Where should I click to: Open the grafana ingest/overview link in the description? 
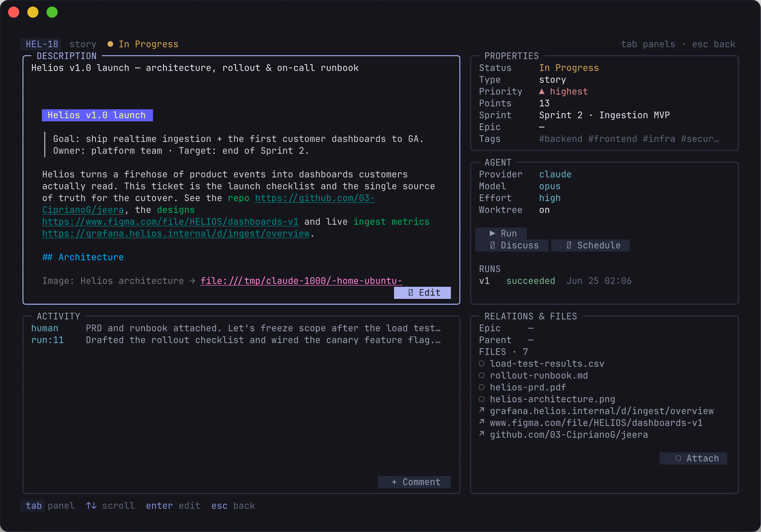coord(176,234)
